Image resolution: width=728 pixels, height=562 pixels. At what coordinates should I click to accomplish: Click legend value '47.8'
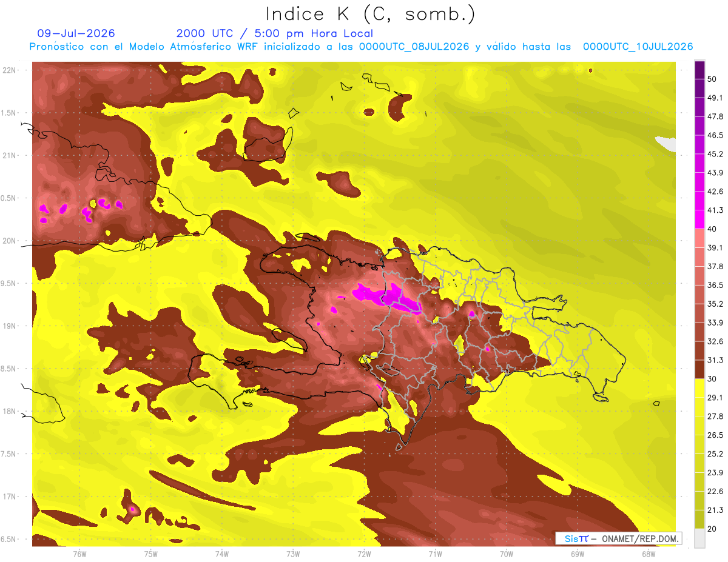click(715, 116)
